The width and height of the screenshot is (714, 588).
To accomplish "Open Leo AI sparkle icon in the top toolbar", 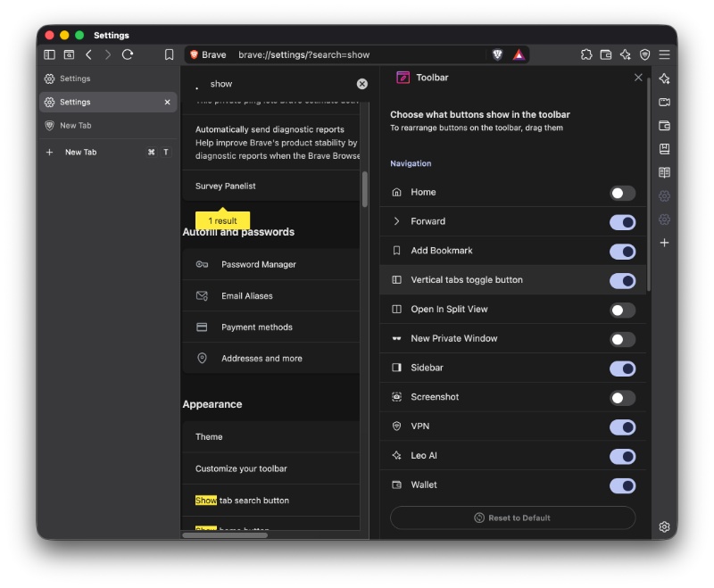I will tap(626, 54).
